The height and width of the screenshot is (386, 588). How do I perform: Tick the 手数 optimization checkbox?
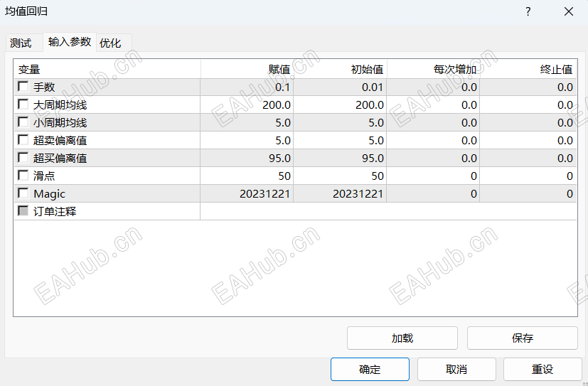coord(23,87)
